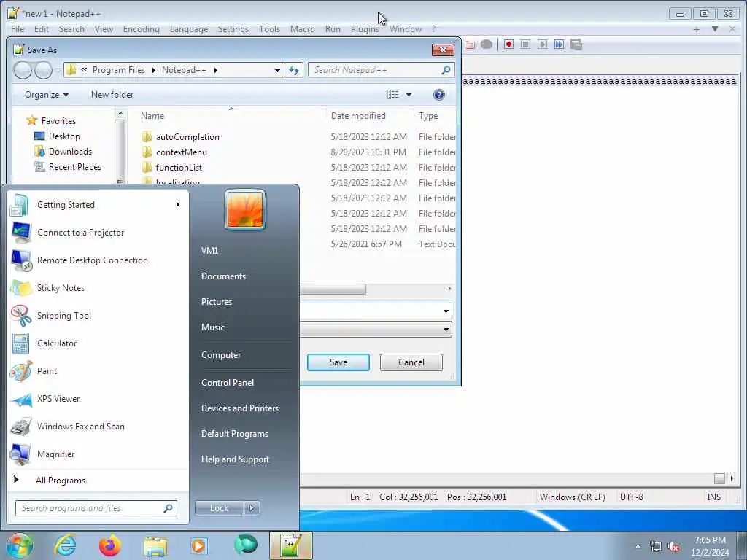Click the search magnifier in Search Notepad++ box
747x560 pixels.
click(x=446, y=70)
